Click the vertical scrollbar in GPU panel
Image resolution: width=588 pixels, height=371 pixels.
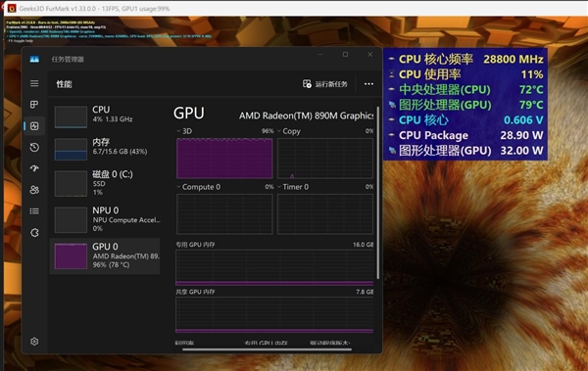point(377,193)
